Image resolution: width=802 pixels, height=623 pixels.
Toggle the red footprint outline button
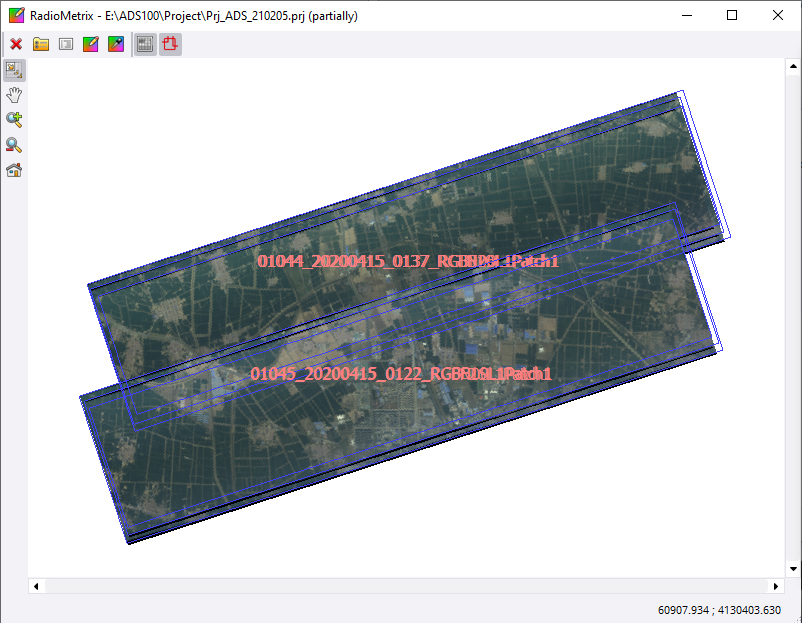pyautogui.click(x=170, y=44)
